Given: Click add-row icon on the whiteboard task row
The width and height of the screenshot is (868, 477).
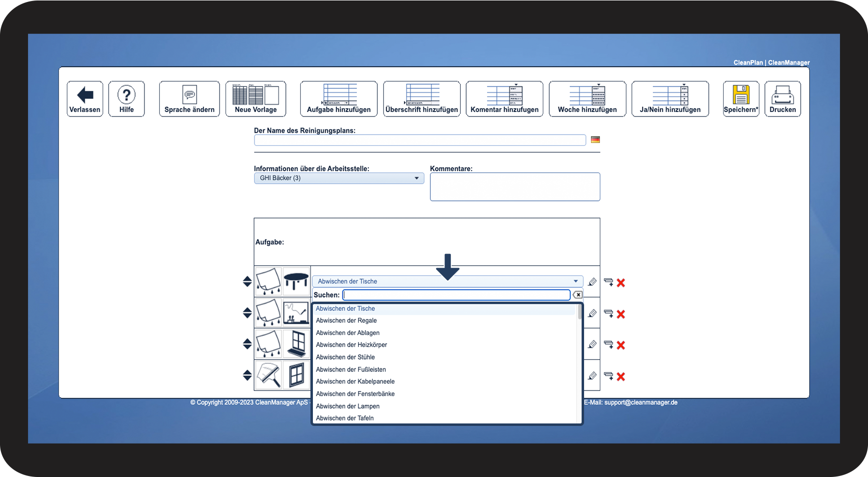Looking at the screenshot, I should [x=609, y=313].
